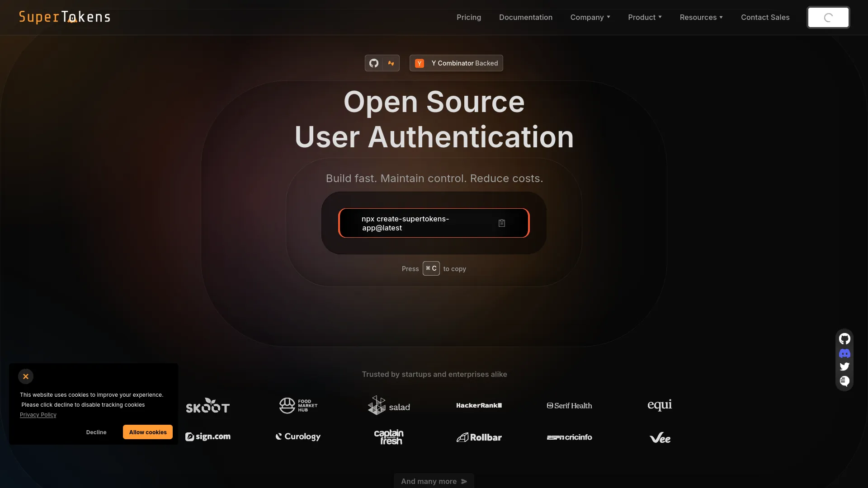Click the Open Source User Authentication heading
This screenshot has height=488, width=868.
(434, 119)
